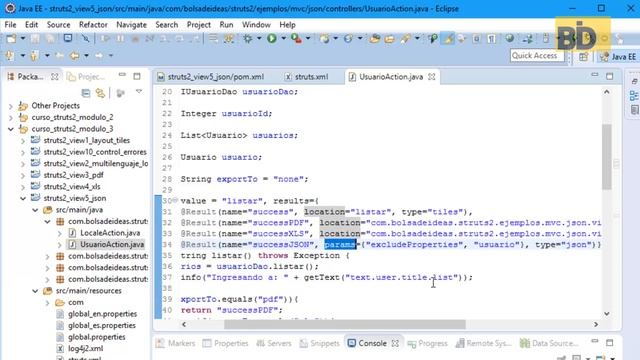Click the Skip All Breakpoints icon
640x360 pixels.
click(85, 39)
